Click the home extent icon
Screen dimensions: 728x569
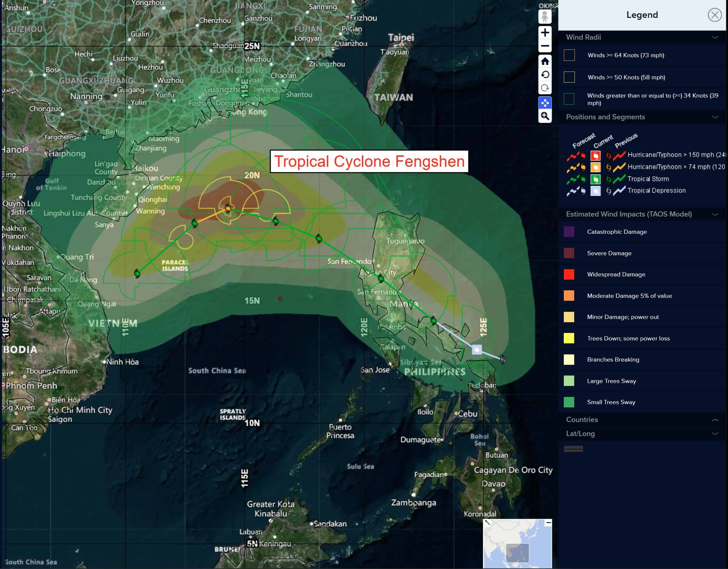(545, 61)
